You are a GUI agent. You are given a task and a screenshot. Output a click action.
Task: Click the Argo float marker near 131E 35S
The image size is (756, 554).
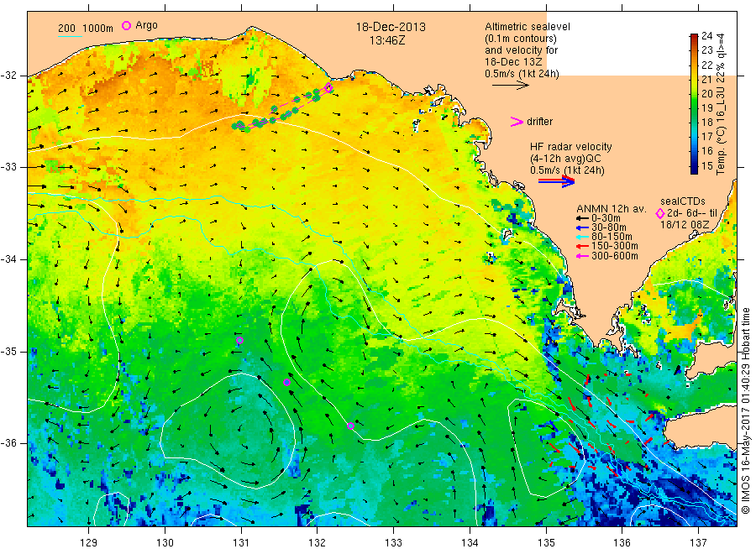(239, 341)
